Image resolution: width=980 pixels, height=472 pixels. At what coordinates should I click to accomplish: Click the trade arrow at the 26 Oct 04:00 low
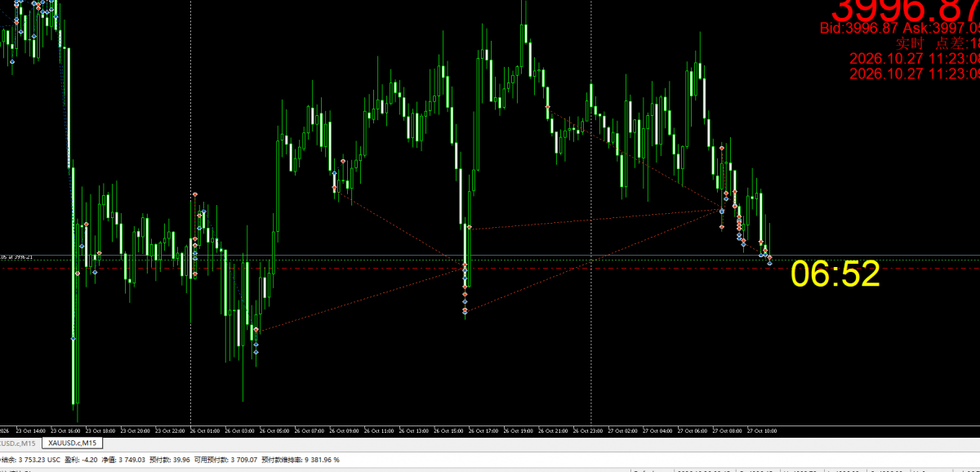pos(256,351)
